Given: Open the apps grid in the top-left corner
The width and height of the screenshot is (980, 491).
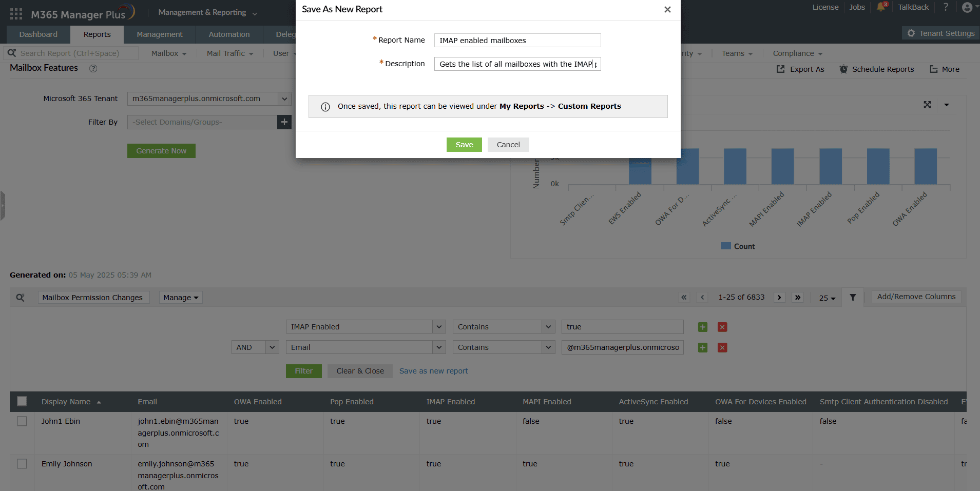Looking at the screenshot, I should click(15, 12).
